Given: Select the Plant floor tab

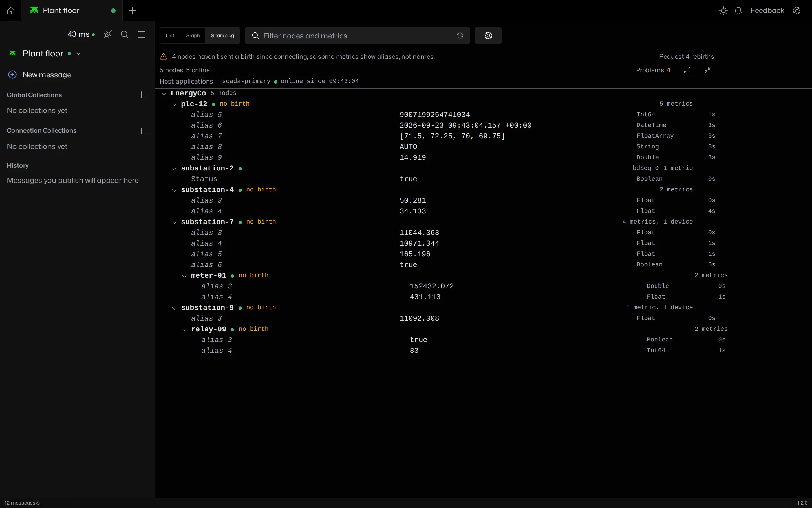Looking at the screenshot, I should 72,11.
